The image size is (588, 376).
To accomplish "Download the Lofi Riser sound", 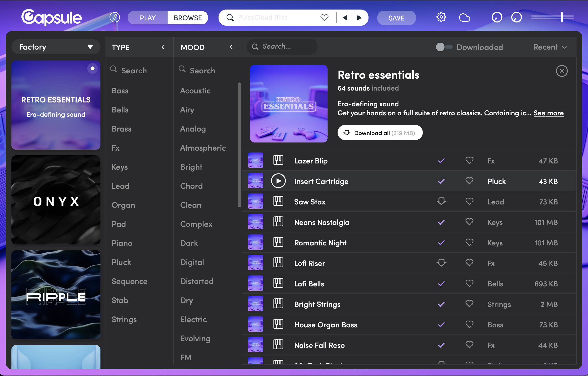I will click(441, 263).
